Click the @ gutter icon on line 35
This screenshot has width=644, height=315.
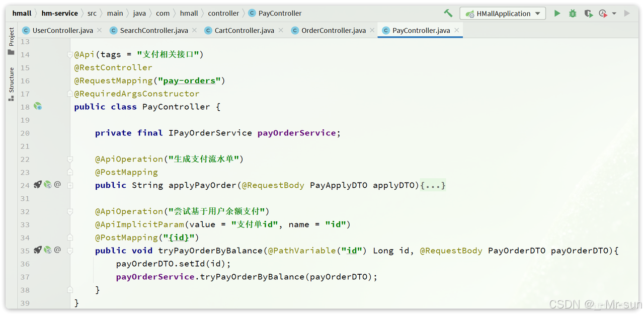(57, 250)
